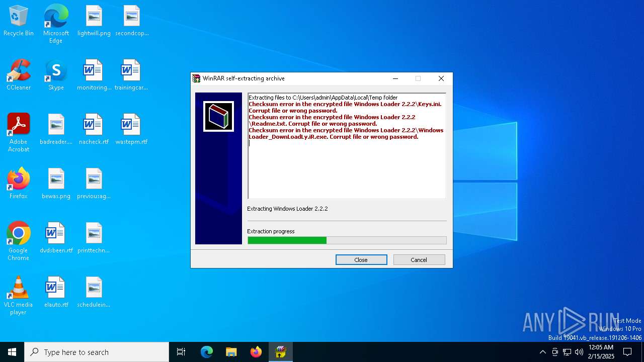Open VLC media player desktop shortcut
Image resolution: width=644 pixels, height=362 pixels.
pyautogui.click(x=19, y=296)
